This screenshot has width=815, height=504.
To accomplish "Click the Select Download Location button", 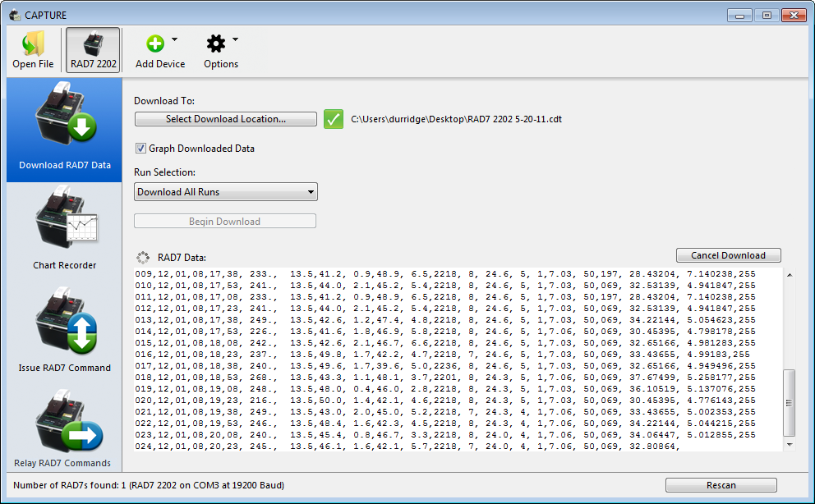I will tap(226, 119).
